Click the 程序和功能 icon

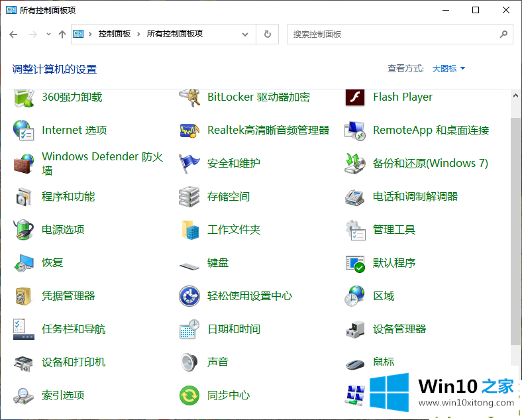pyautogui.click(x=23, y=197)
